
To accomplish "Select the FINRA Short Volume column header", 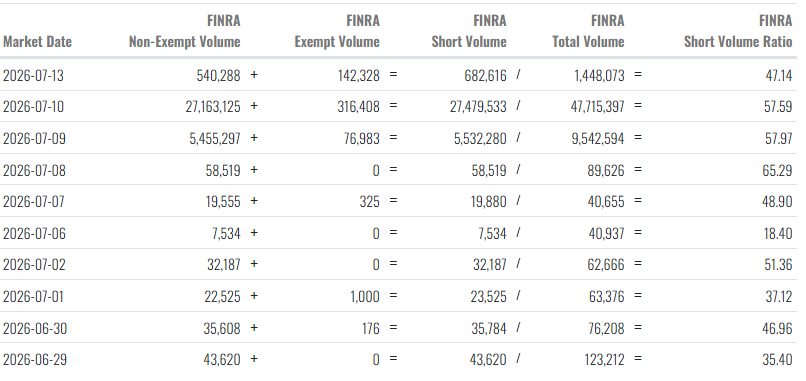I will pyautogui.click(x=469, y=31).
